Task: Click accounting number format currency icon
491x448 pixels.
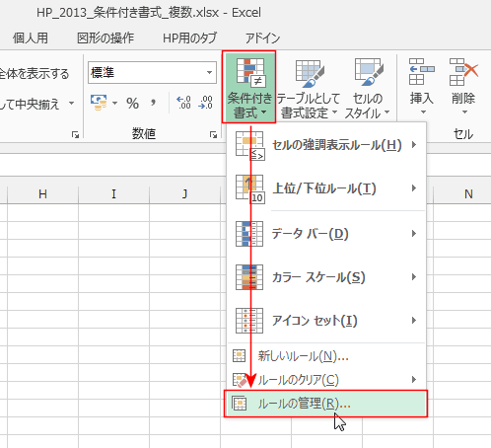Action: [99, 103]
